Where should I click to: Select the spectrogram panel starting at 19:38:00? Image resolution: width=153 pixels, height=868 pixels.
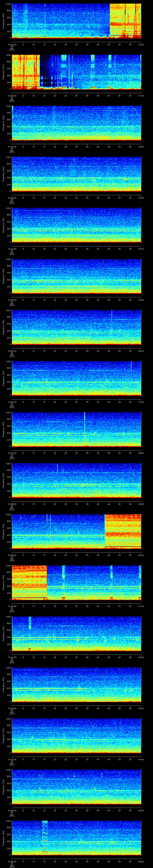coord(76,481)
